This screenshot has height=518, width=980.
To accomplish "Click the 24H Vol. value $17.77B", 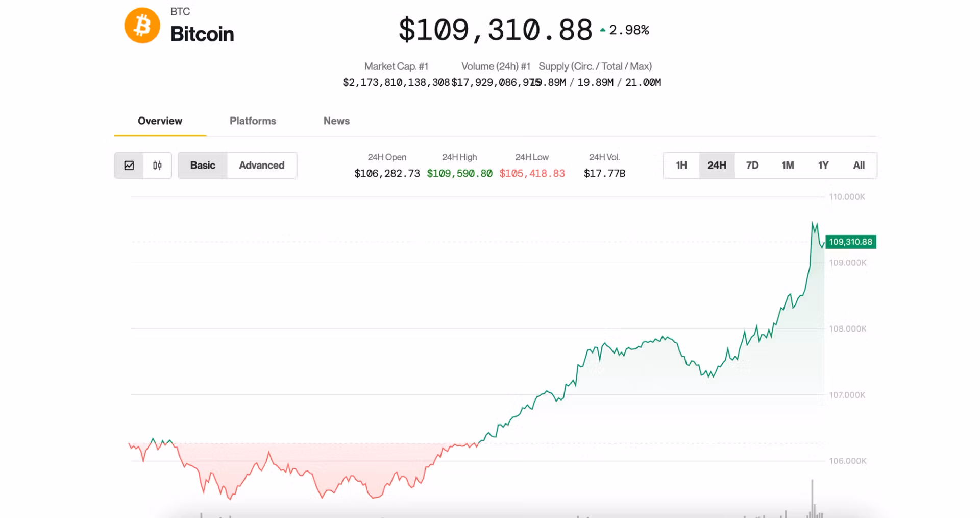I will [604, 174].
